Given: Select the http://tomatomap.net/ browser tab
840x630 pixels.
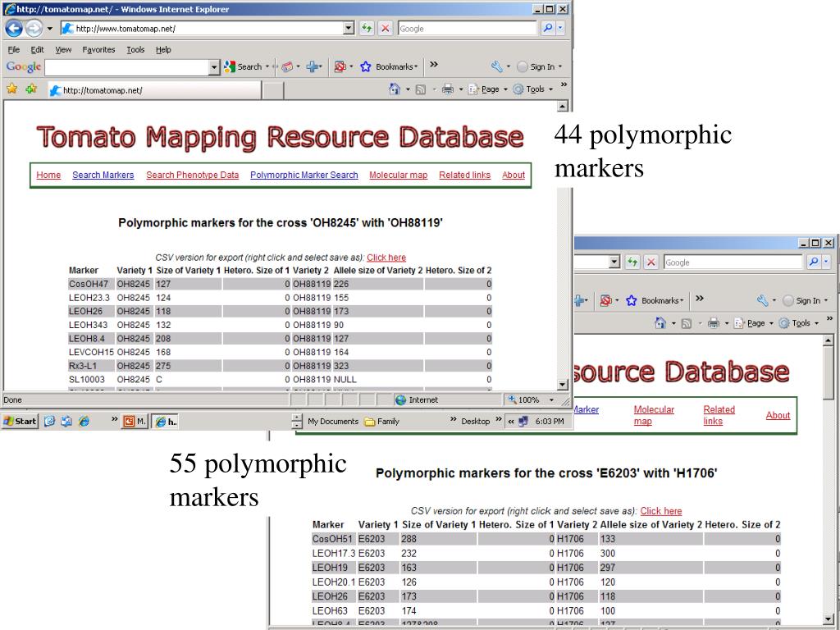Looking at the screenshot, I should (x=154, y=90).
